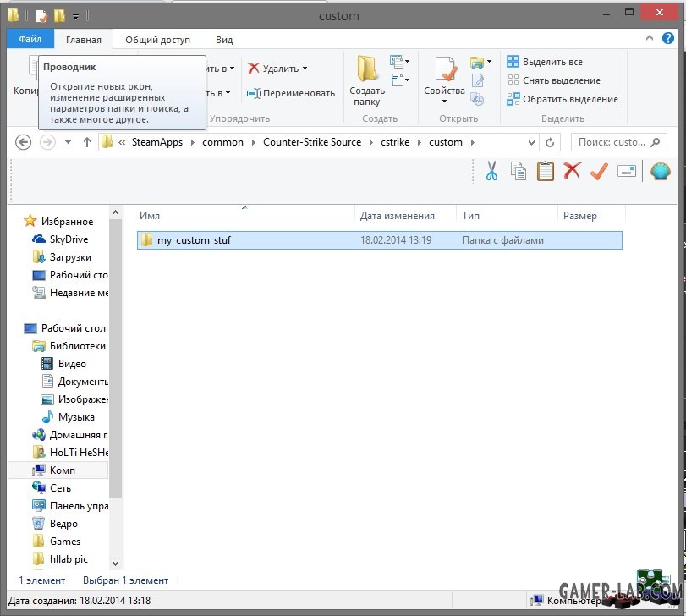Click the blue help question mark icon

pyautogui.click(x=667, y=39)
